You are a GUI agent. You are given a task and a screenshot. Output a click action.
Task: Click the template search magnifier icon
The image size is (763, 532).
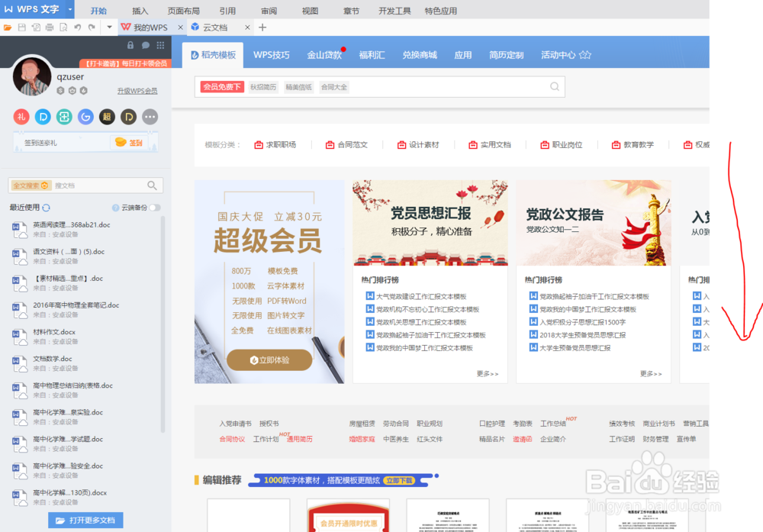pos(554,87)
